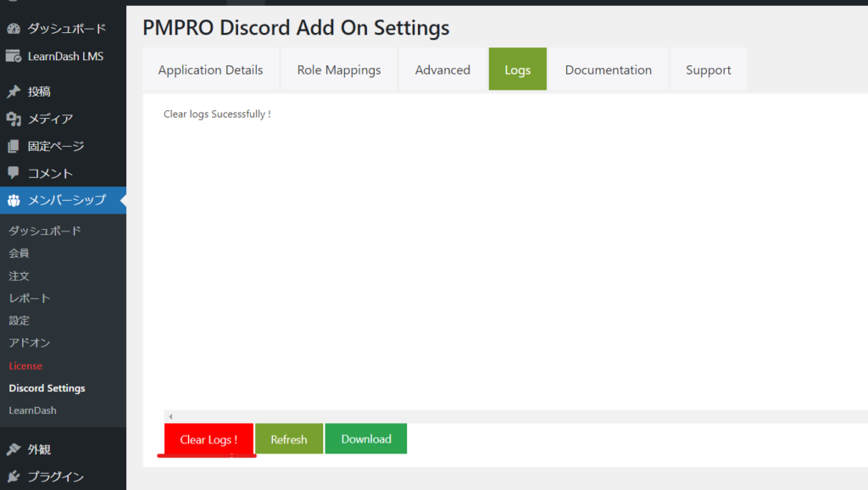Open the Discord Settings submenu link
Image resolution: width=868 pixels, height=490 pixels.
tap(47, 388)
